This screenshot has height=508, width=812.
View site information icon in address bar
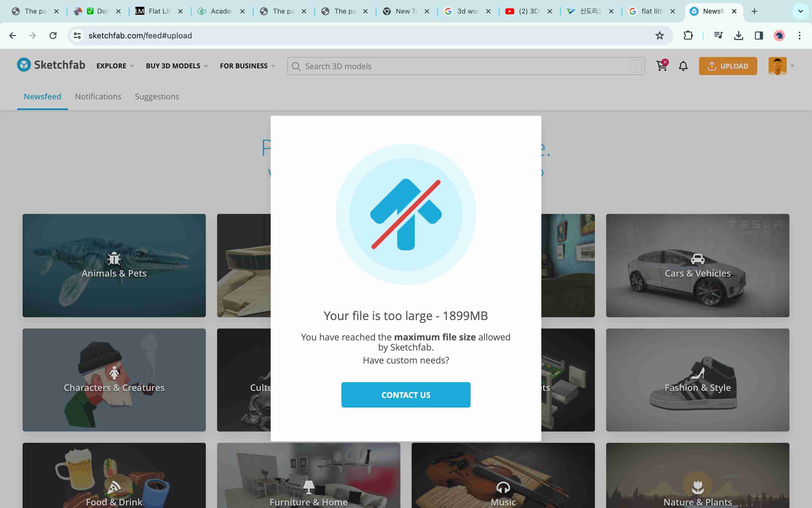pos(77,35)
